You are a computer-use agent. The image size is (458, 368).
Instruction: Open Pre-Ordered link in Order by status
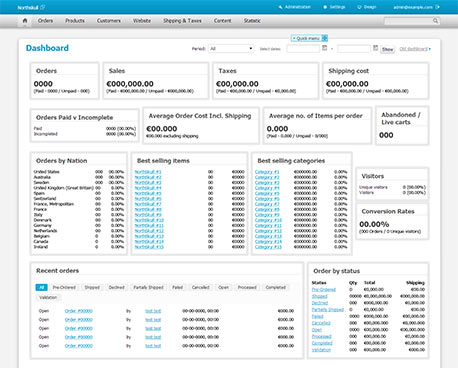(x=324, y=290)
